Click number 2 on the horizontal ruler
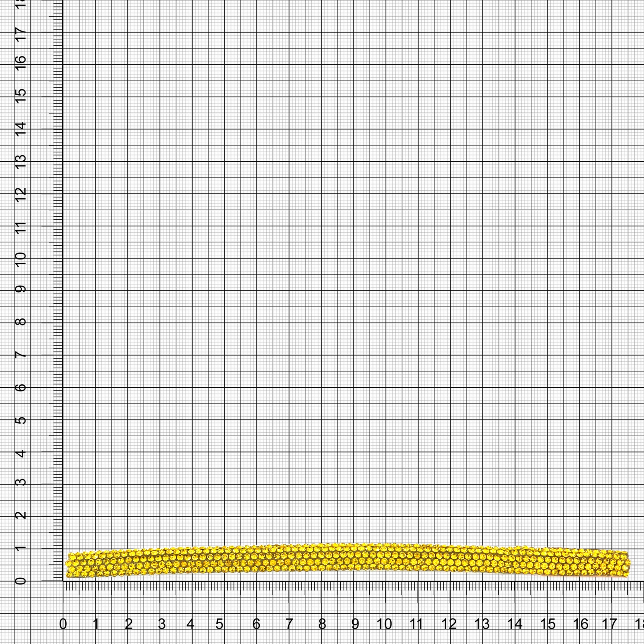Viewport: 644px width, 644px height. coord(129,624)
